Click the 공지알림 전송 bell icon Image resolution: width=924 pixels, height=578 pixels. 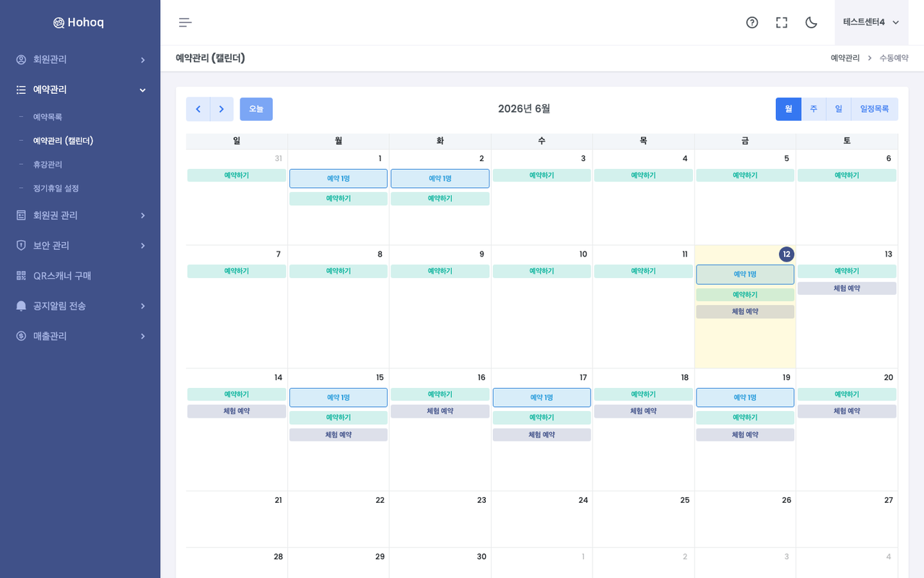(x=21, y=306)
